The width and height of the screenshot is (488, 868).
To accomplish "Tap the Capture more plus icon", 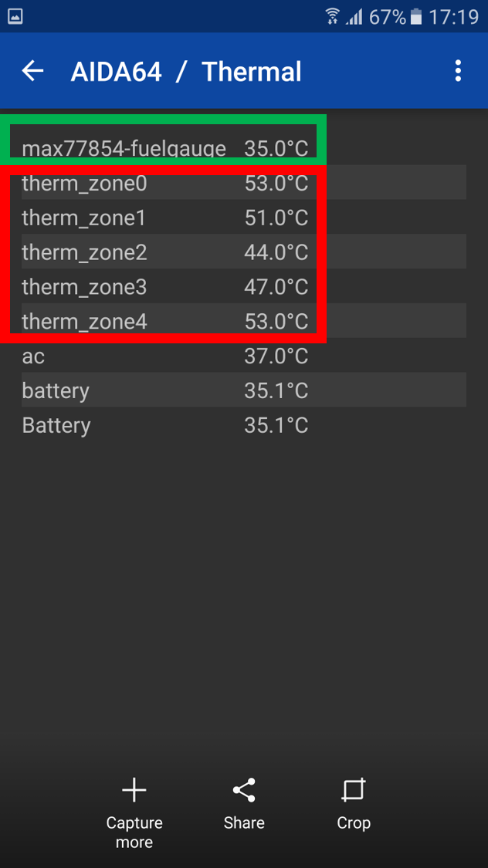I will pos(134,790).
